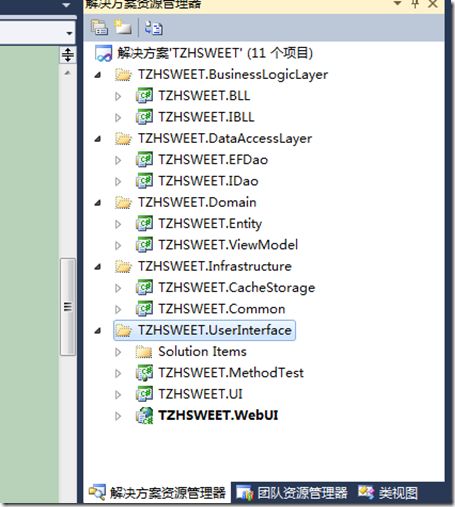Click the TZHSWEET.Entity project icon
This screenshot has height=507, width=455.
[144, 224]
